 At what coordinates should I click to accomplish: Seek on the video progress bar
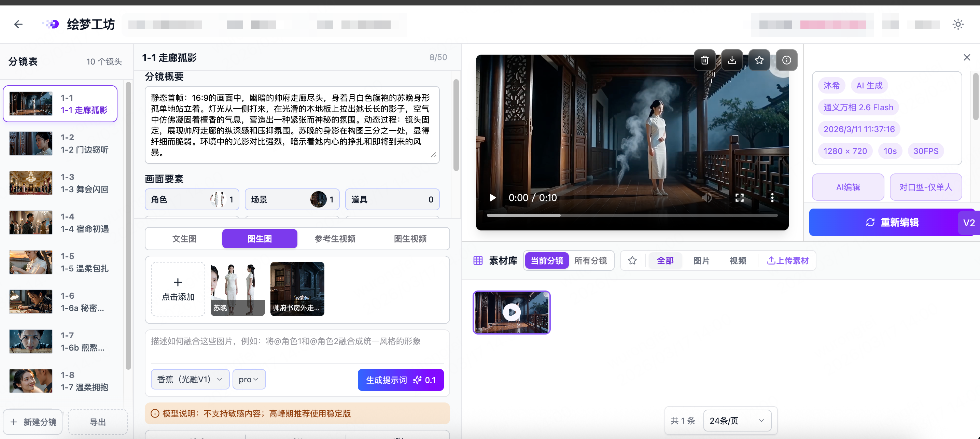coord(631,215)
